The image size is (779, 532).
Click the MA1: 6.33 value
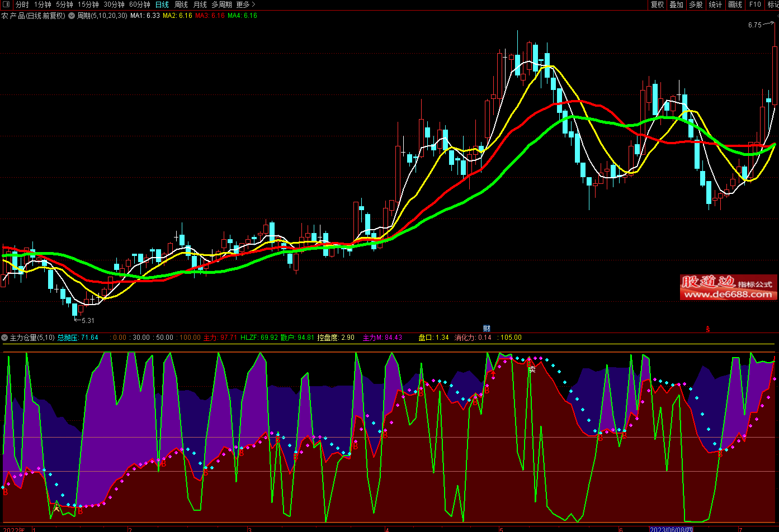pyautogui.click(x=145, y=16)
